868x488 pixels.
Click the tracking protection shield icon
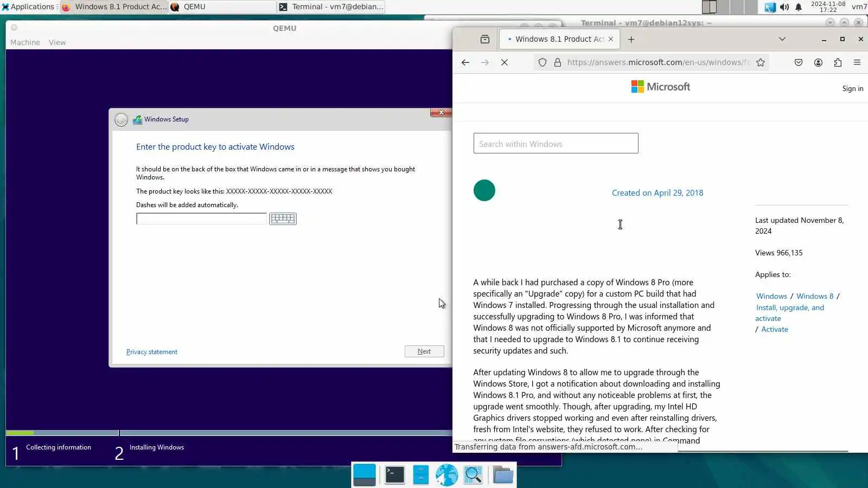[x=542, y=62]
